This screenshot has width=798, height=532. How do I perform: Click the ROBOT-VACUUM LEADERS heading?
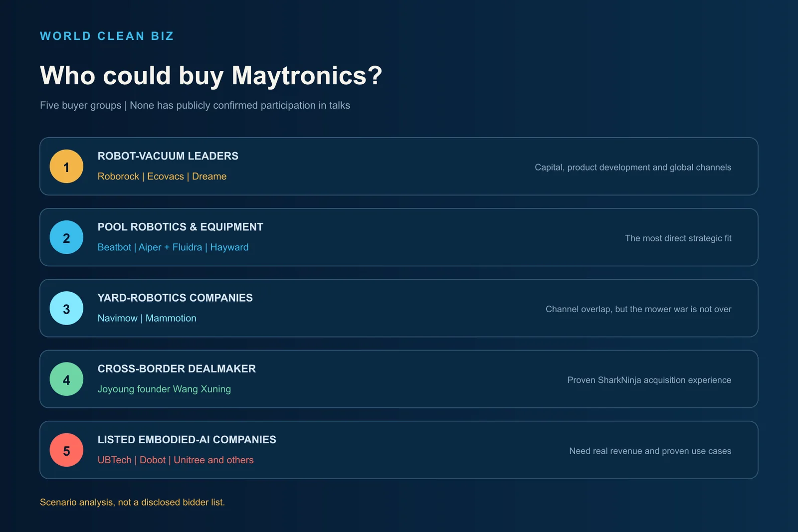(168, 156)
